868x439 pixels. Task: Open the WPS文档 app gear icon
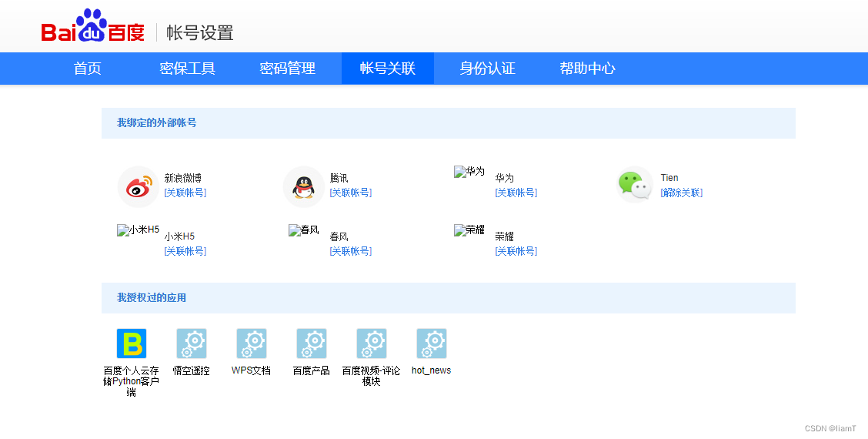tap(252, 343)
